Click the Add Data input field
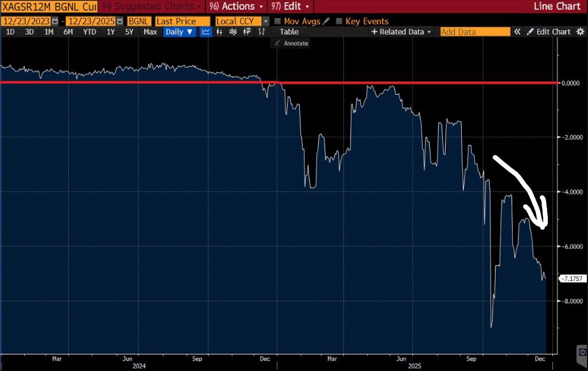The height and width of the screenshot is (371, 588). point(475,32)
